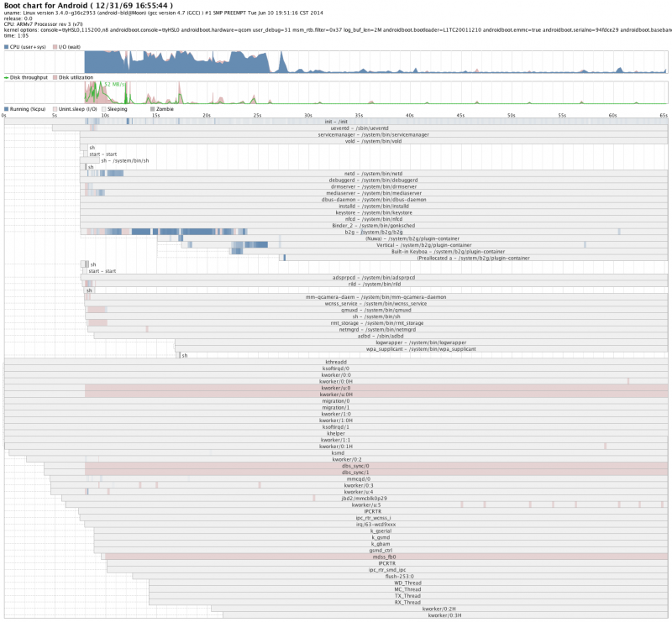Click the 20s mark on time axis
Image resolution: width=672 pixels, height=622 pixels.
click(207, 115)
